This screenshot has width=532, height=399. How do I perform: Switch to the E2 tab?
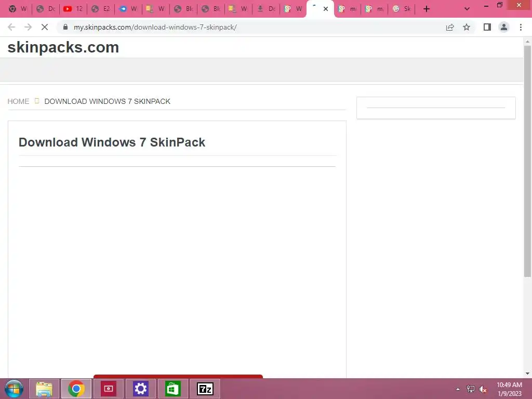coord(101,9)
